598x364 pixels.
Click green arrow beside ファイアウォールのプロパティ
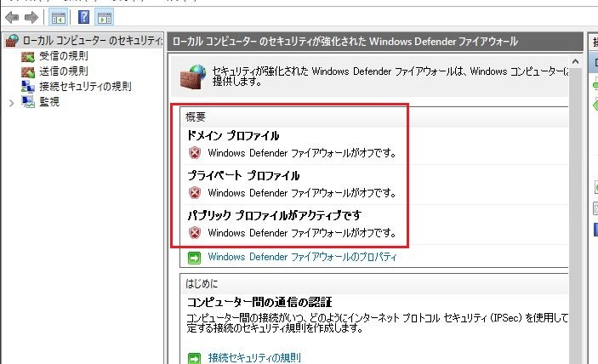pos(194,258)
